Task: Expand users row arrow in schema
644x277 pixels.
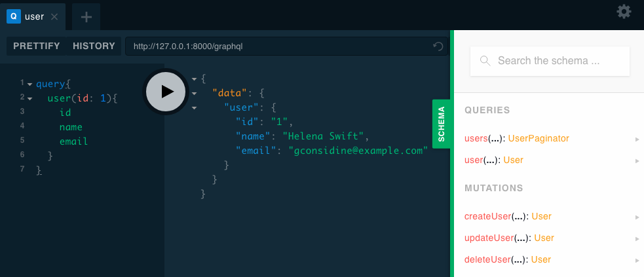Action: click(x=637, y=139)
